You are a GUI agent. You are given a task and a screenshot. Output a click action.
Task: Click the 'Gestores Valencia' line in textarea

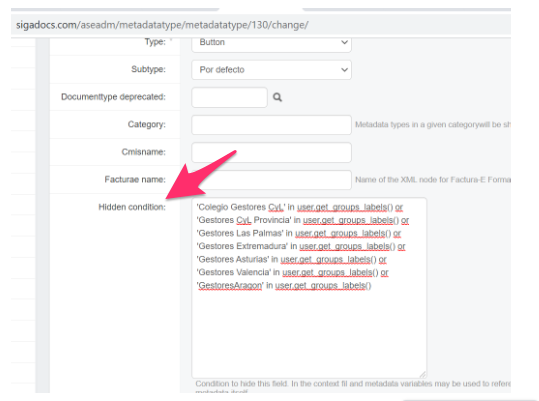[x=293, y=272]
